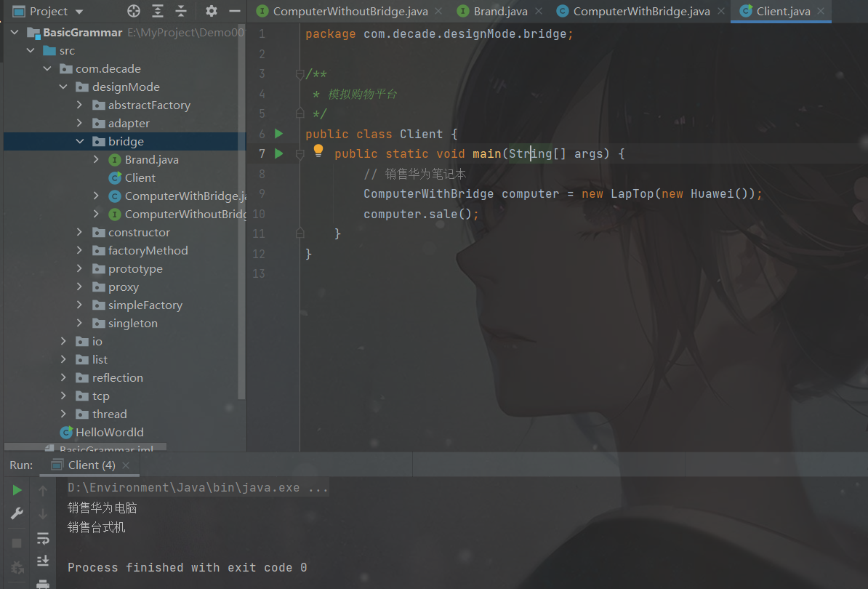Image resolution: width=868 pixels, height=589 pixels.
Task: Switch to ComputerWithoutBridge.java tab
Action: tap(350, 11)
